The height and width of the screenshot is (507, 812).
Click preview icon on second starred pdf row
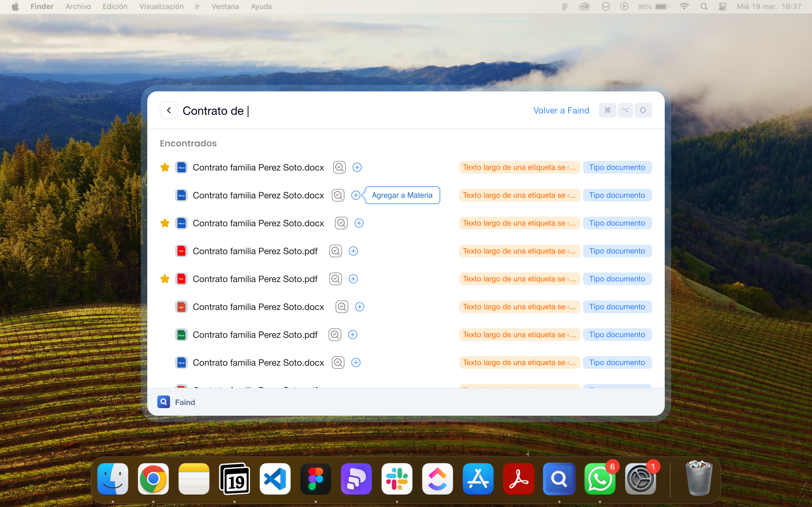point(335,279)
